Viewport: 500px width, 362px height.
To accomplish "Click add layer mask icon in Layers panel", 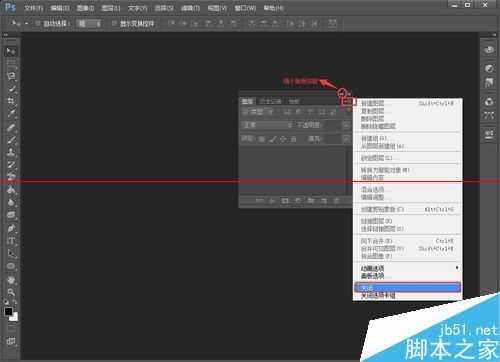I will [285, 201].
